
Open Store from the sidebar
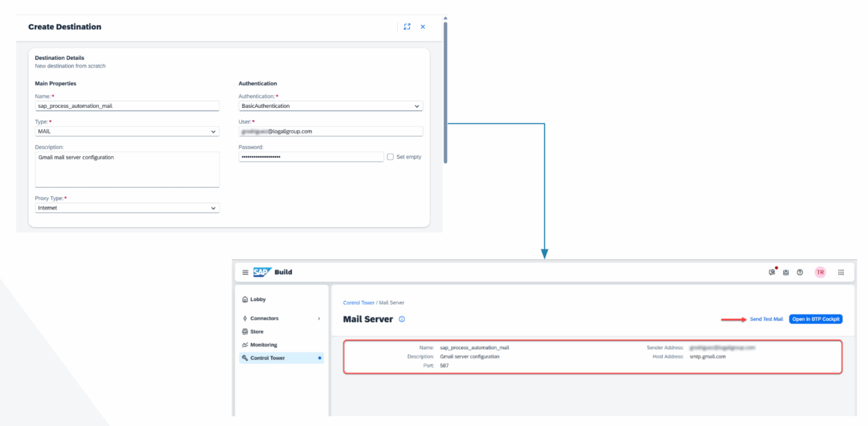pos(257,332)
